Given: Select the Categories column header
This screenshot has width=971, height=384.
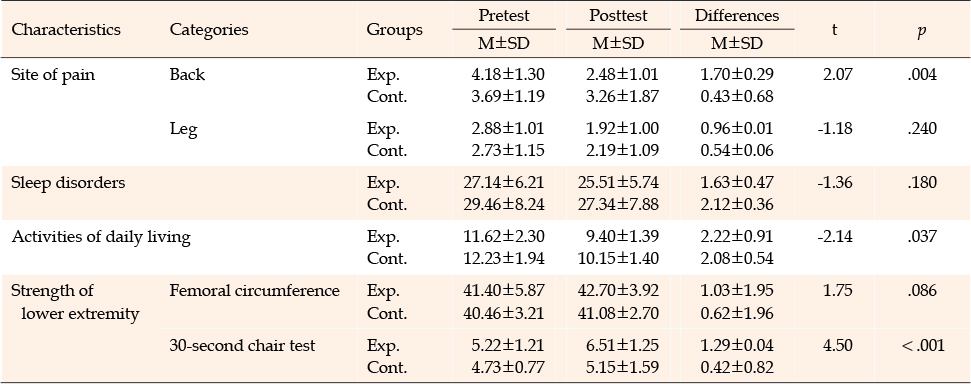Looking at the screenshot, I should [x=209, y=30].
